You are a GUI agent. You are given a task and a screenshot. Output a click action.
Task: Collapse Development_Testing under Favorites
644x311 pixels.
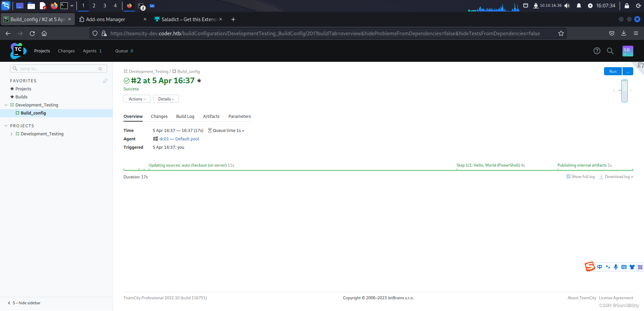(6, 105)
